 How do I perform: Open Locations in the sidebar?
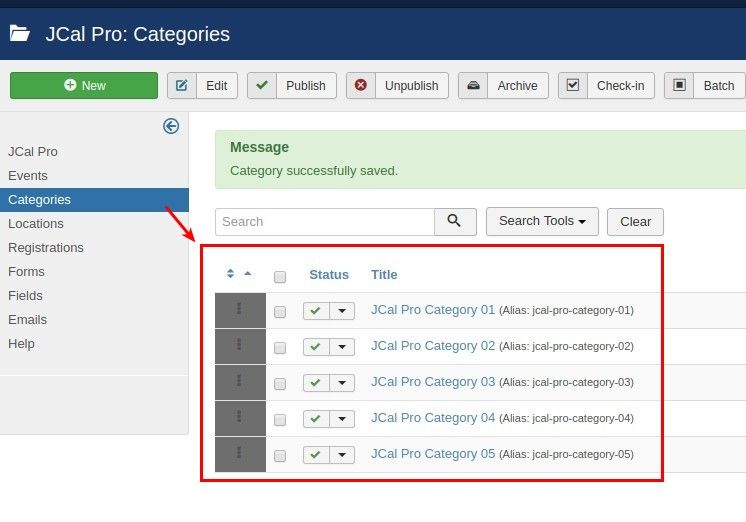tap(36, 224)
